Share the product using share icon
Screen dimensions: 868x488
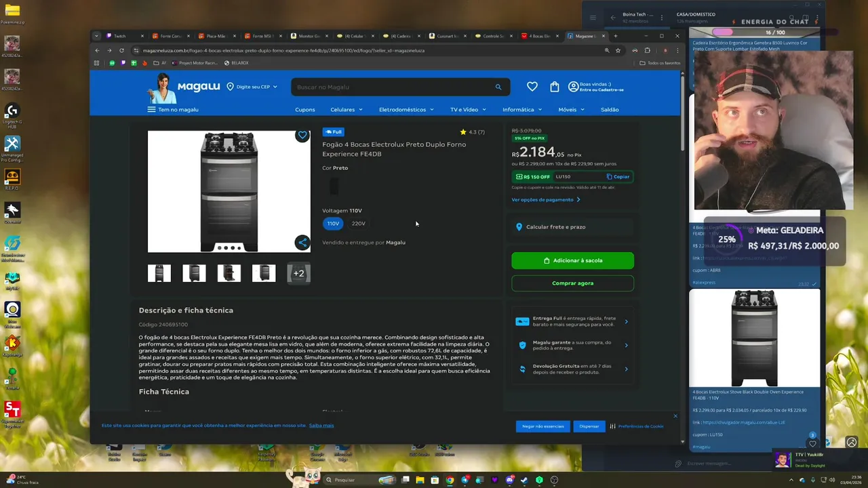pyautogui.click(x=302, y=242)
